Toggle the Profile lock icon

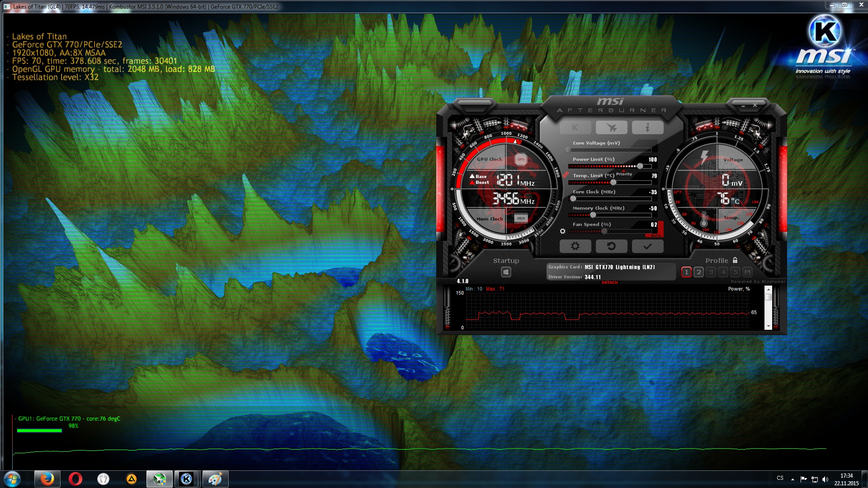click(735, 260)
